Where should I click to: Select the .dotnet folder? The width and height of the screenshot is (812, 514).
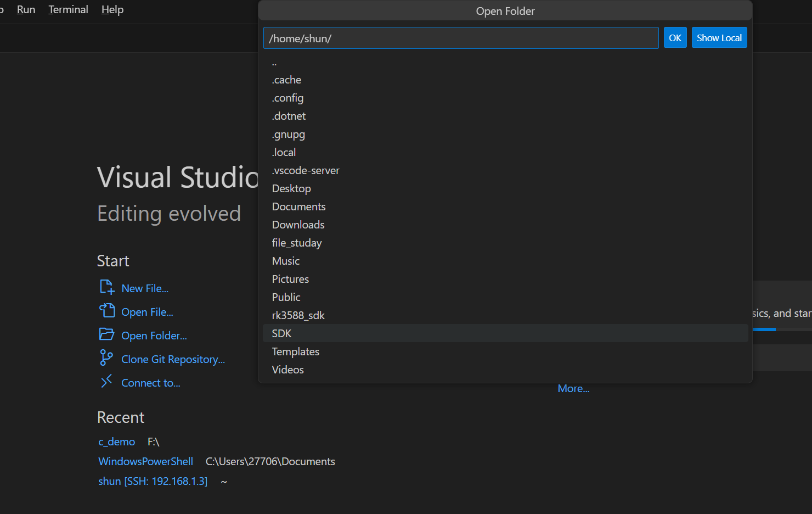click(x=505, y=116)
